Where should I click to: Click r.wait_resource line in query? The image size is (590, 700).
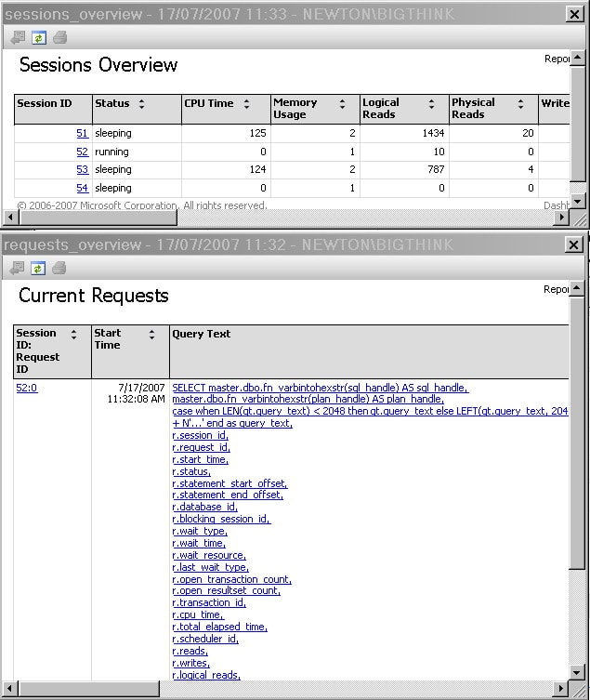tap(209, 555)
